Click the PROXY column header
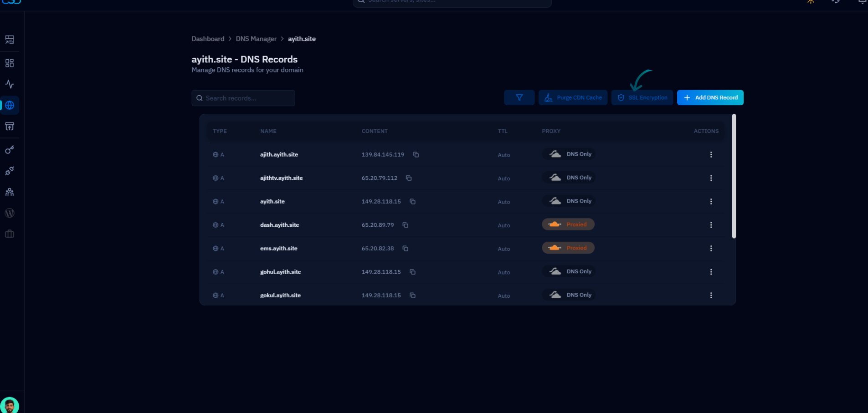 click(x=551, y=131)
